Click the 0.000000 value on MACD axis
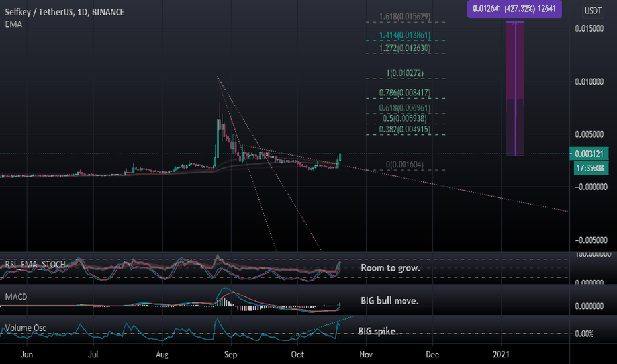617x364 pixels. pyautogui.click(x=589, y=306)
